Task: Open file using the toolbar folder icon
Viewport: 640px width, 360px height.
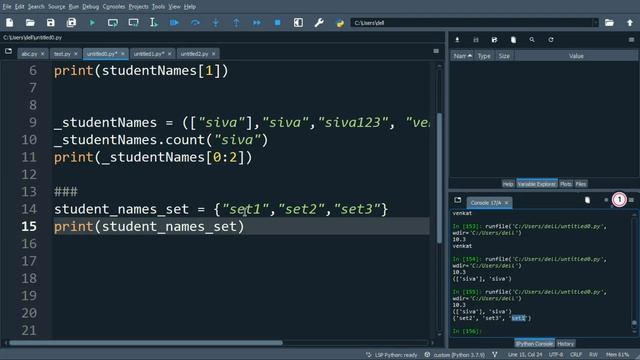Action: tap(30, 23)
